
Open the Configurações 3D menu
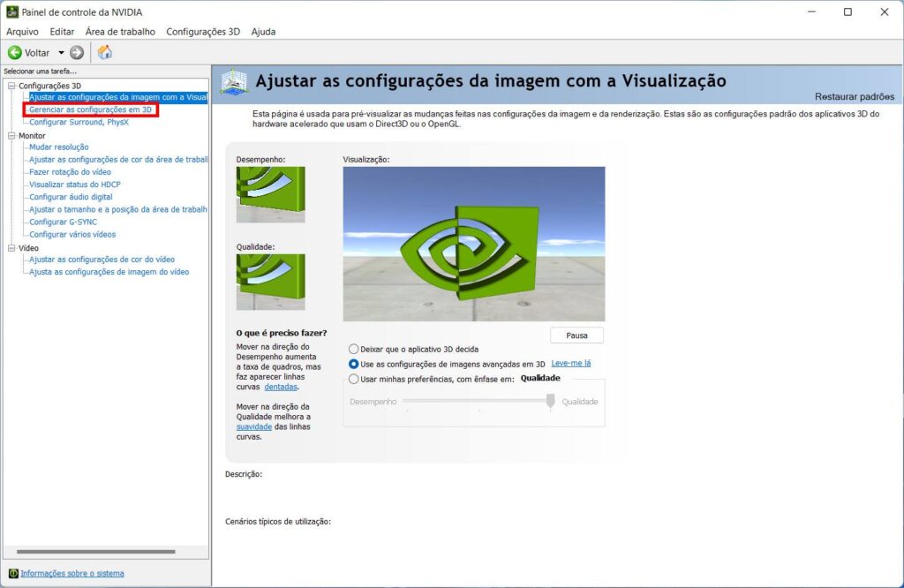pyautogui.click(x=203, y=32)
